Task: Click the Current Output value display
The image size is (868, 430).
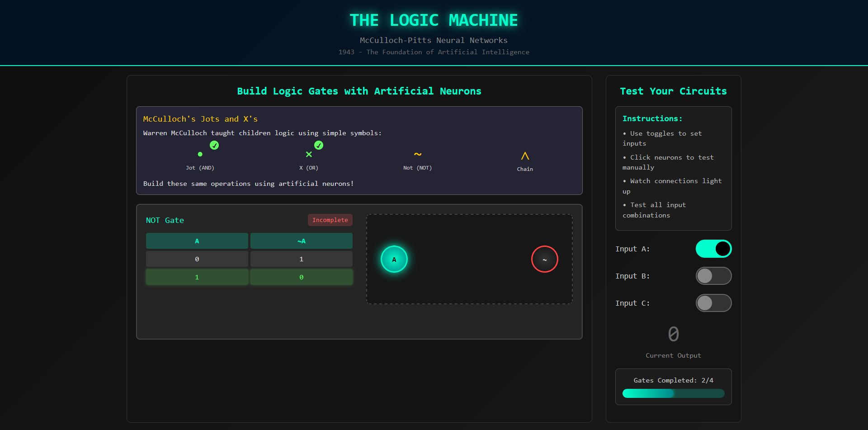Action: [674, 335]
